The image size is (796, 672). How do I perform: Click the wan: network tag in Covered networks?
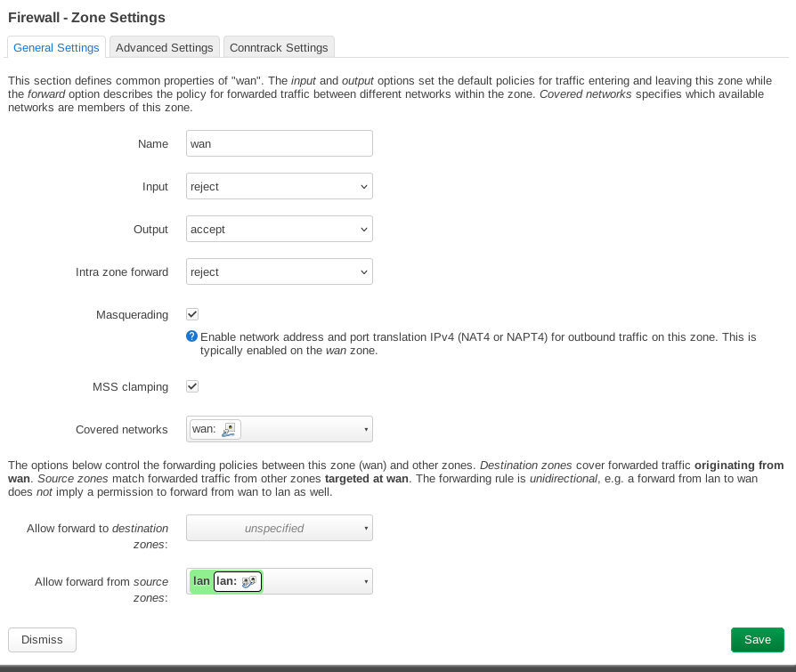[x=215, y=429]
